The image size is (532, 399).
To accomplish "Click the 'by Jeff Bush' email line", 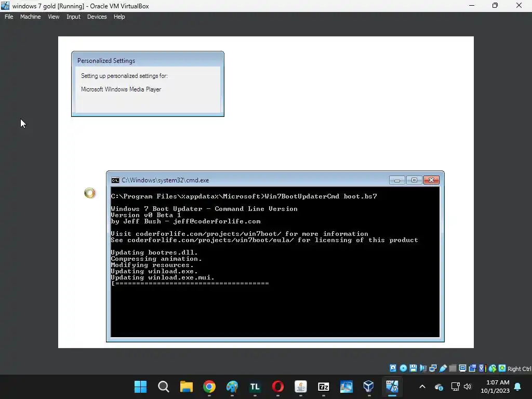I will coord(186,221).
